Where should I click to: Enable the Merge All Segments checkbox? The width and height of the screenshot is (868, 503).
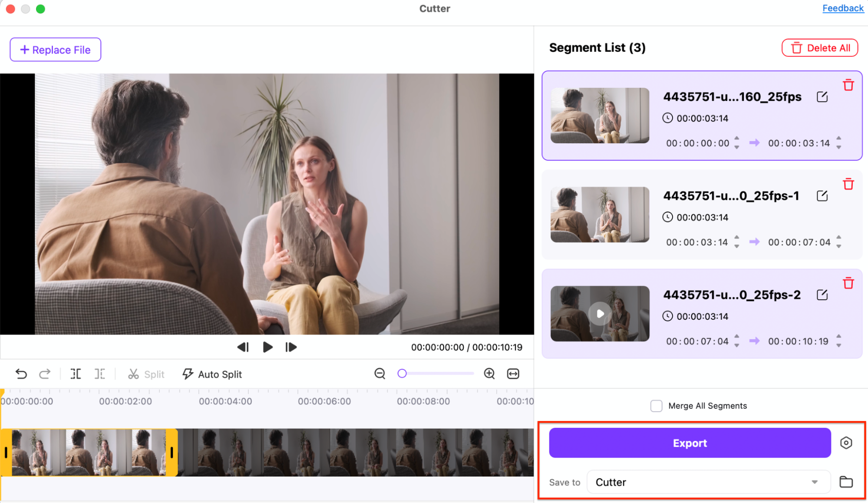656,406
